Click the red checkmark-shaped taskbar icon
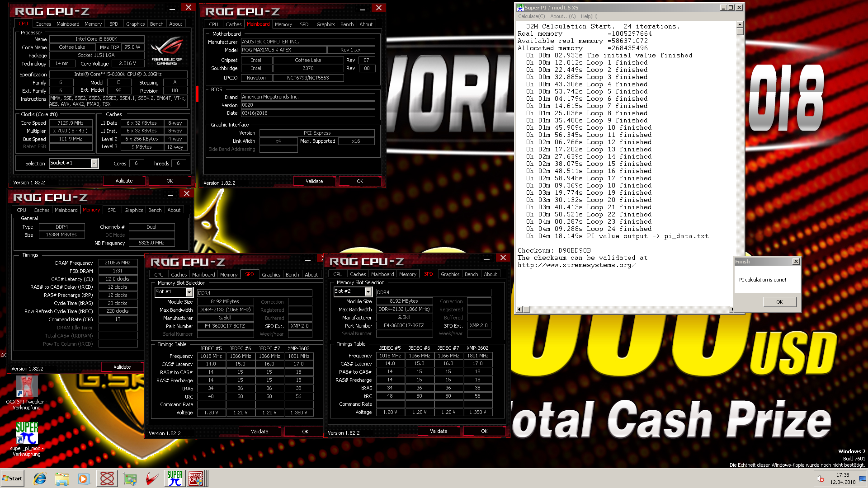 coord(152,479)
